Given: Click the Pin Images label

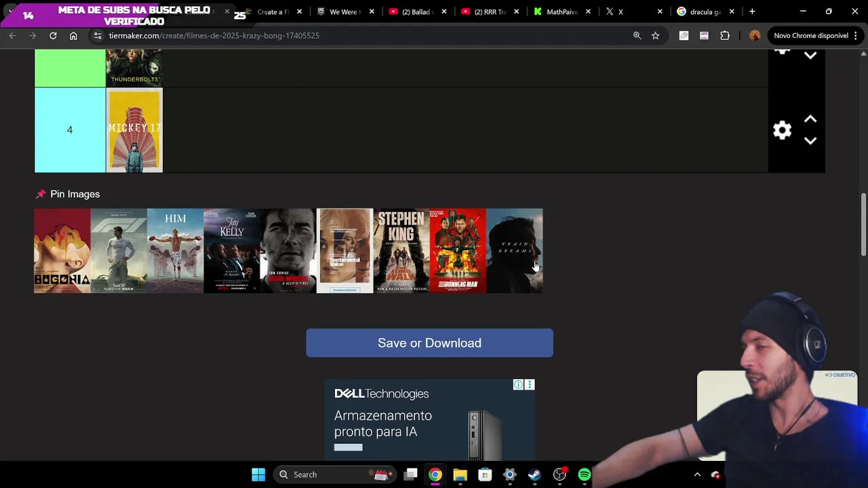Looking at the screenshot, I should pos(75,195).
